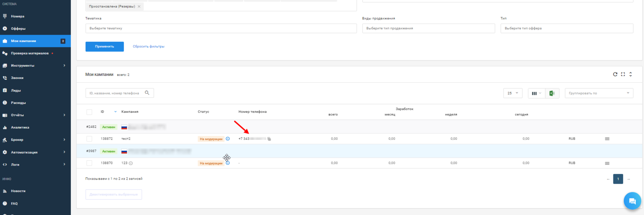
Task: Expand the campaigns panel to fullscreen
Action: coord(623,74)
